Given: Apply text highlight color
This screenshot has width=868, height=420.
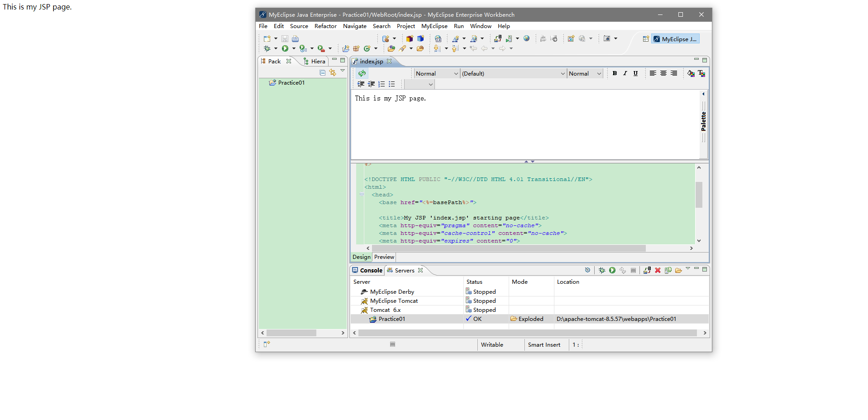Looking at the screenshot, I should pyautogui.click(x=690, y=73).
